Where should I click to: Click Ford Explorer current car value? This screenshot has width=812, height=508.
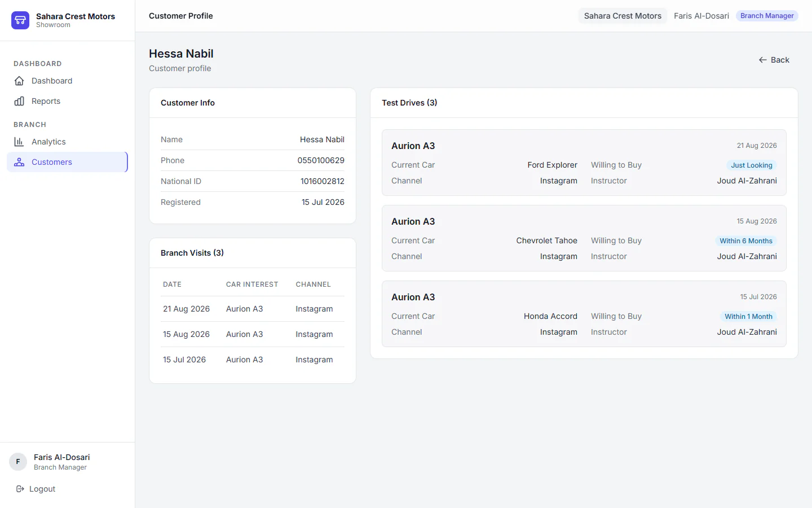[552, 165]
